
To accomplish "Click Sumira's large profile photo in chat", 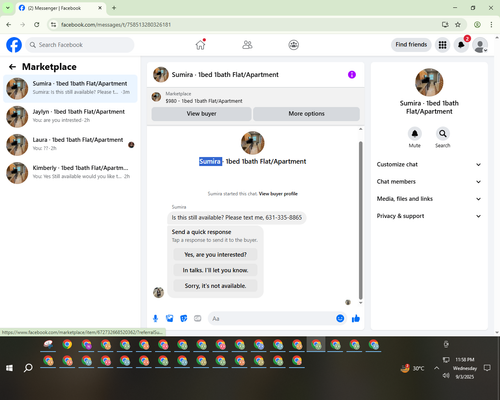I will pyautogui.click(x=253, y=143).
